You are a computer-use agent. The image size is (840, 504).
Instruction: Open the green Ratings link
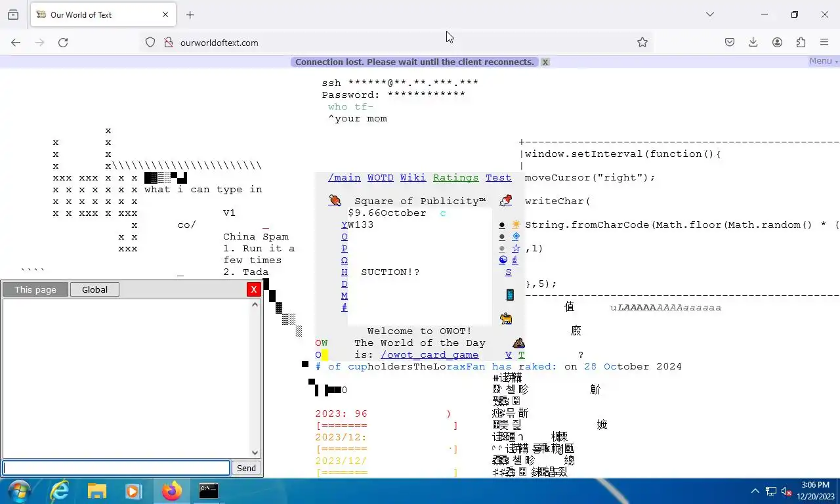pyautogui.click(x=456, y=177)
